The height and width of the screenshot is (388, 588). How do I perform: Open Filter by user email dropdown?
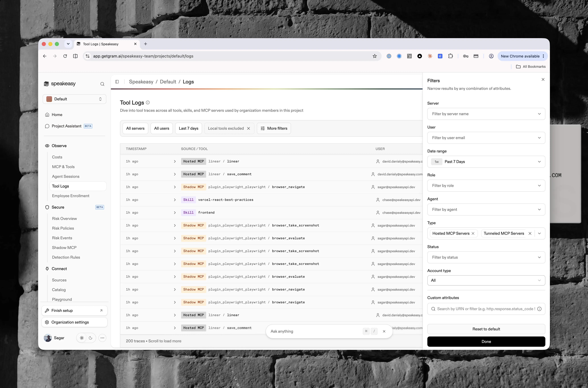tap(486, 138)
